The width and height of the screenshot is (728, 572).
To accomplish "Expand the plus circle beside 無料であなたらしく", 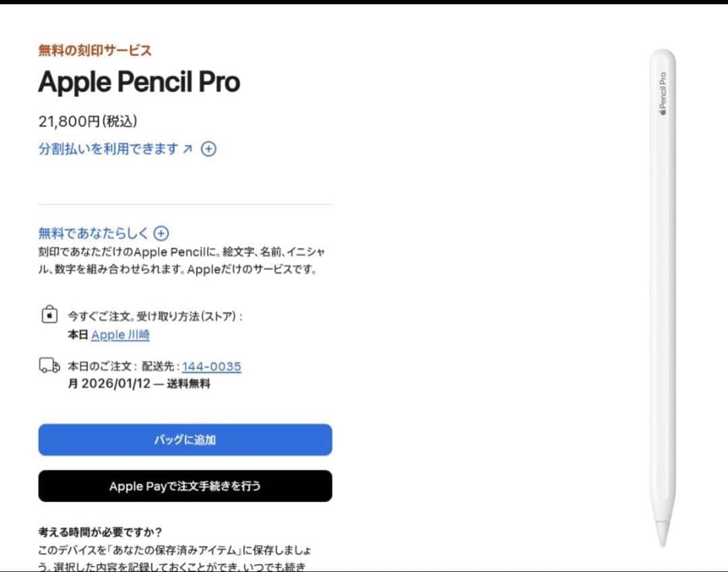I will pos(161,233).
